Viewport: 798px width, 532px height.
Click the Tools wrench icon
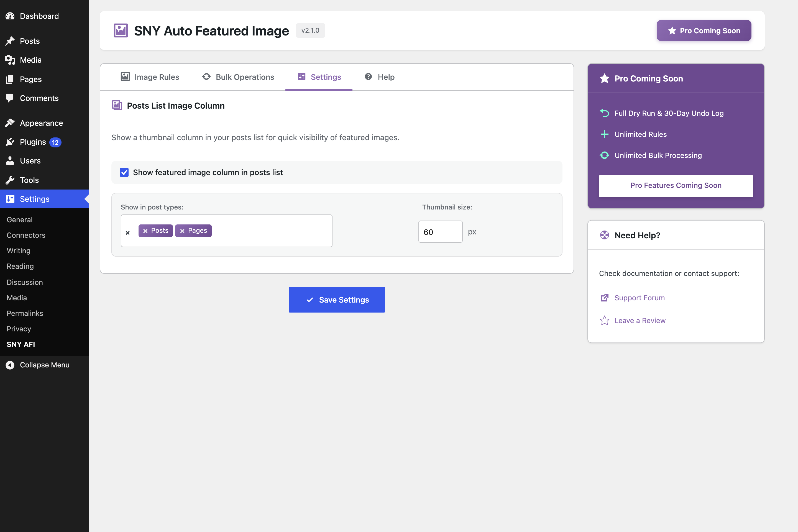pos(10,180)
